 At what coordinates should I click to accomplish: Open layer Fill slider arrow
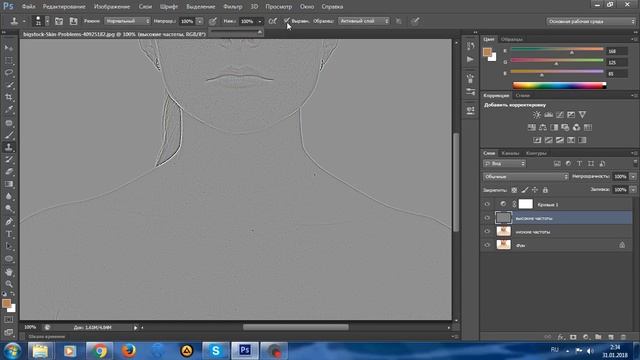tap(633, 190)
